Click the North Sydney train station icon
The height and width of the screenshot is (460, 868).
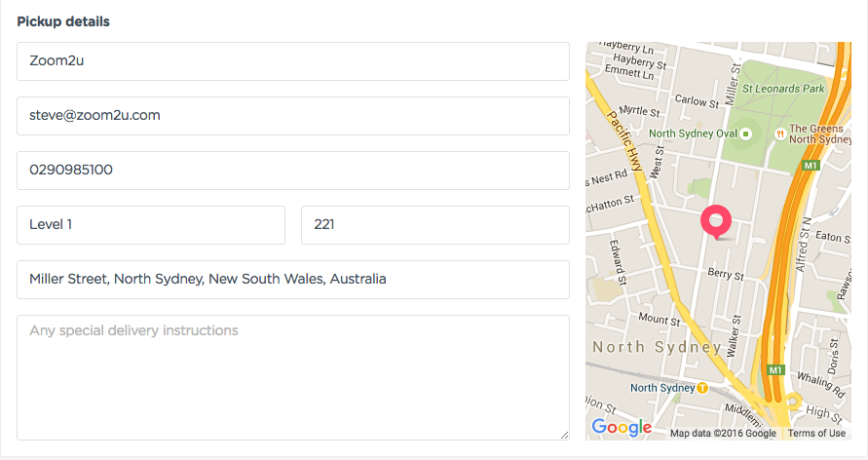(702, 388)
